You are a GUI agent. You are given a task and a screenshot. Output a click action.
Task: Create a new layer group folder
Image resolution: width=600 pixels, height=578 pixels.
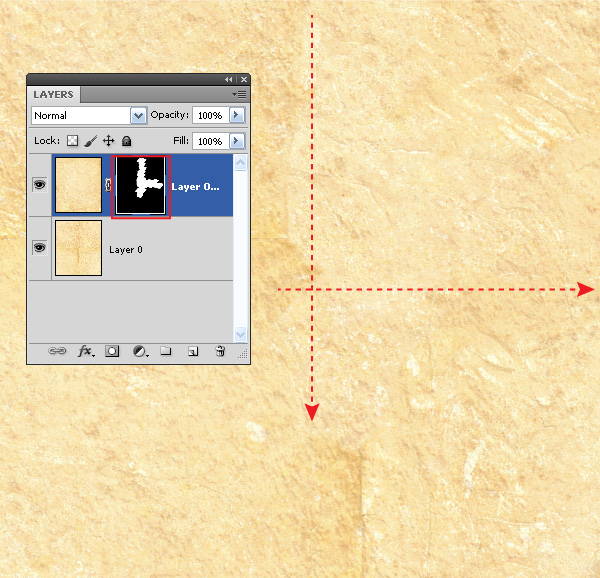(166, 351)
